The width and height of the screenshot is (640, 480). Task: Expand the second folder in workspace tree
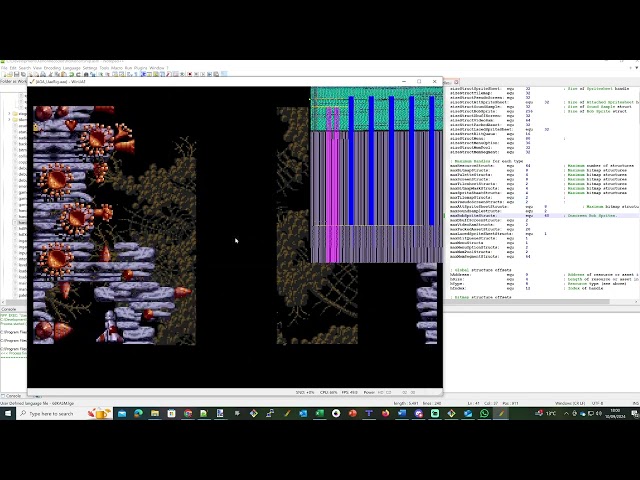9,120
